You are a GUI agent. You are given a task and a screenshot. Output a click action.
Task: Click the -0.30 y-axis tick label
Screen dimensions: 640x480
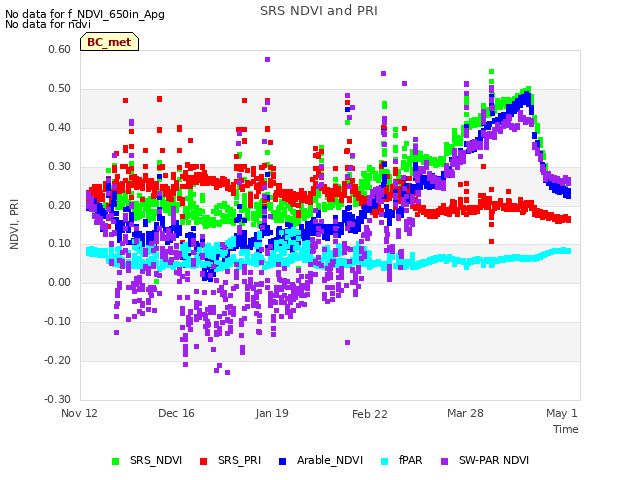58,399
